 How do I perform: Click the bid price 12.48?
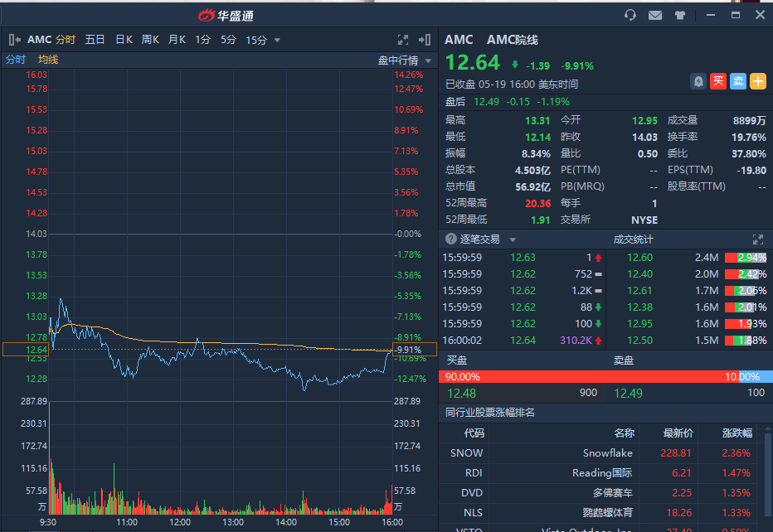[461, 393]
